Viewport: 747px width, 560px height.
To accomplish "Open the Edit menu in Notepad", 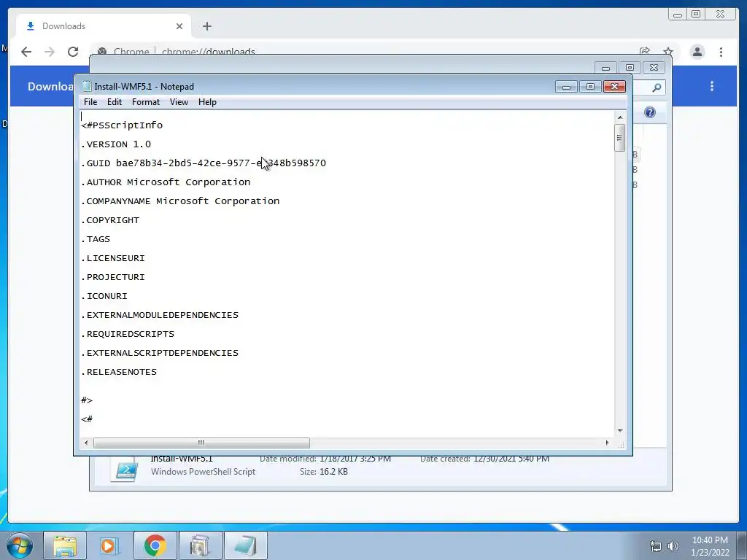I will tap(115, 102).
